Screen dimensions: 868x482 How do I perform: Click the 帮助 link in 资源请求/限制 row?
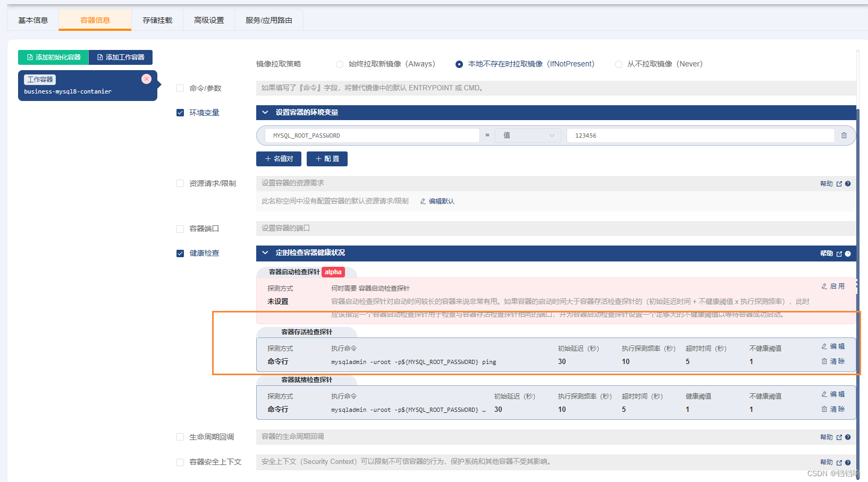tap(827, 184)
